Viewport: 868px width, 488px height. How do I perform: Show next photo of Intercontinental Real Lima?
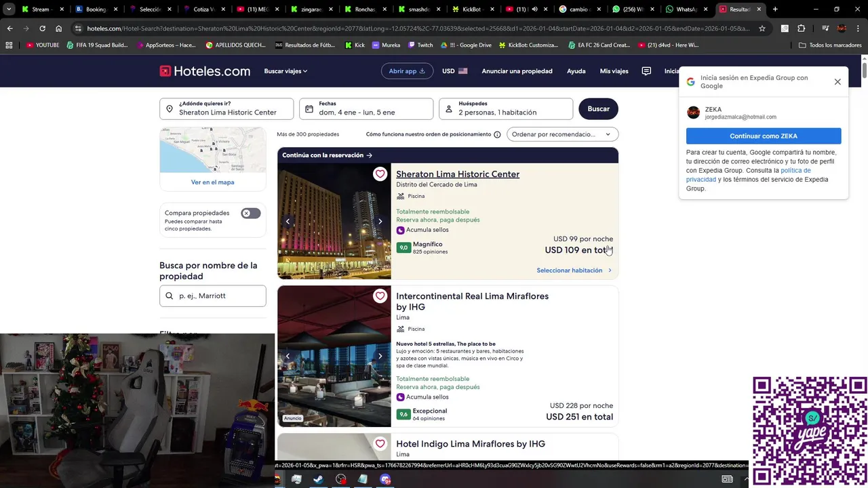[x=380, y=356]
